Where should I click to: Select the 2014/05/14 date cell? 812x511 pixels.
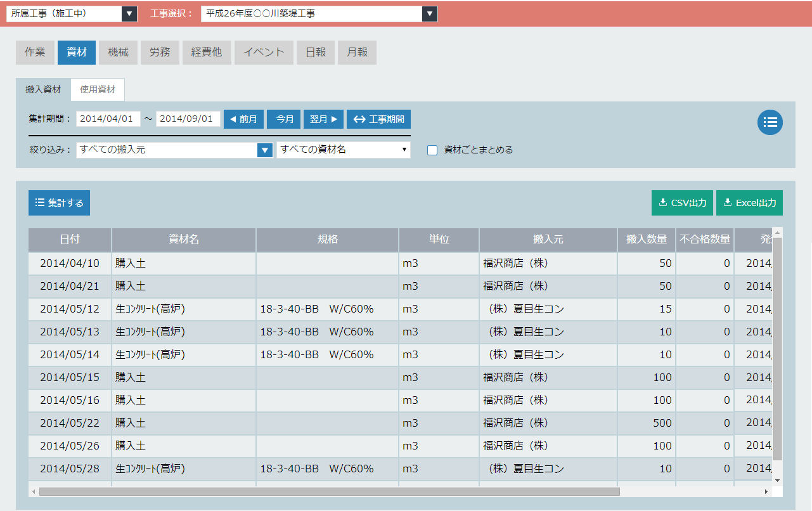click(x=70, y=355)
